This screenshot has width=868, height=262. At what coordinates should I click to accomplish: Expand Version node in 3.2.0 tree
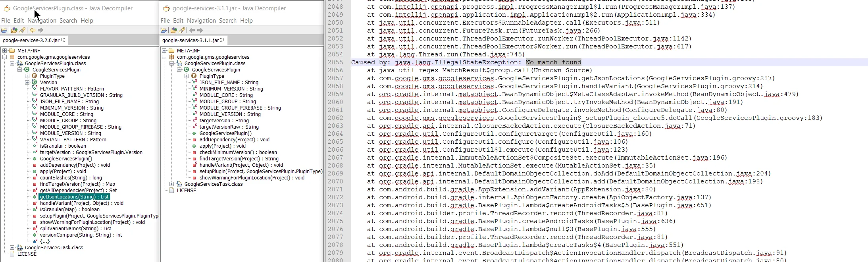[27, 82]
